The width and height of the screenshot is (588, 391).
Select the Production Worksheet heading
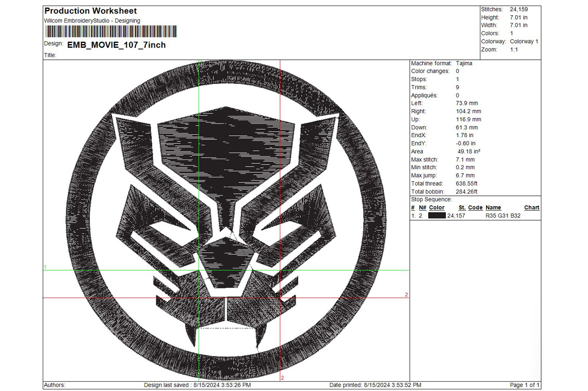click(90, 11)
